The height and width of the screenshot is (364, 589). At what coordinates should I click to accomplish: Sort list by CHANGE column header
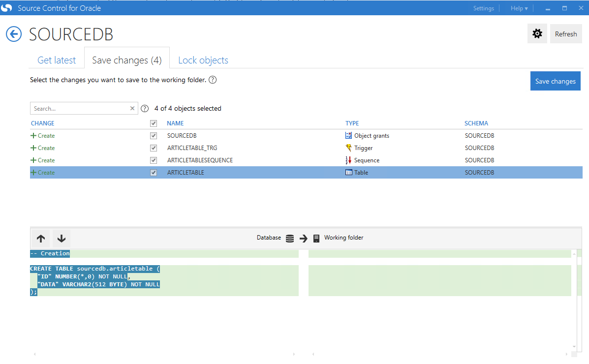coord(43,123)
